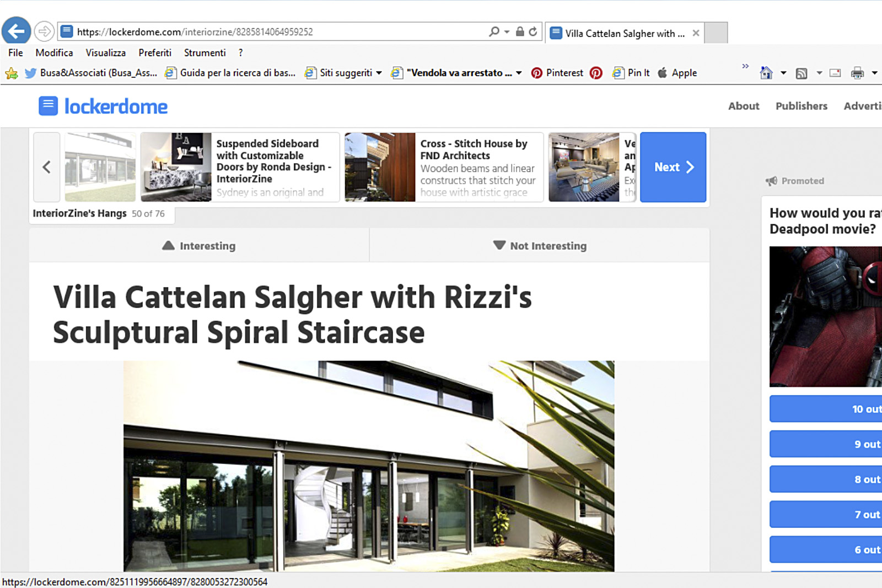Open the Pinterest text bookmark

(557, 73)
